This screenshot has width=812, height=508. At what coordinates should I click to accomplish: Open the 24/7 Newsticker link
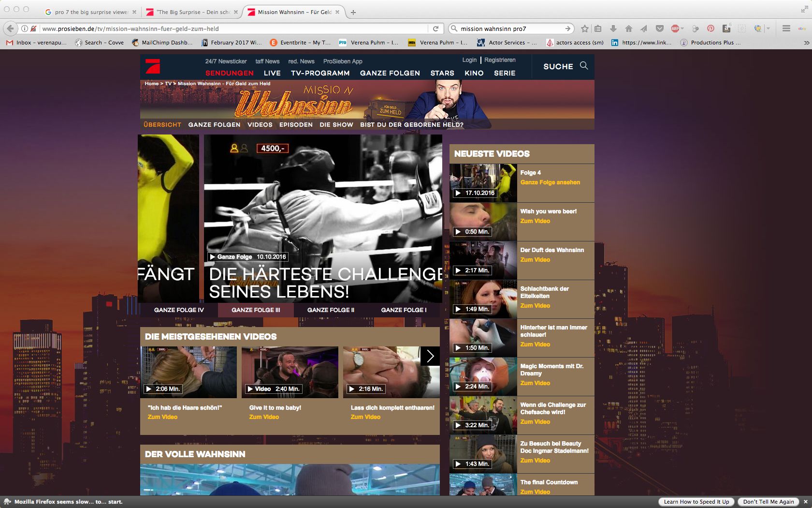(x=226, y=61)
